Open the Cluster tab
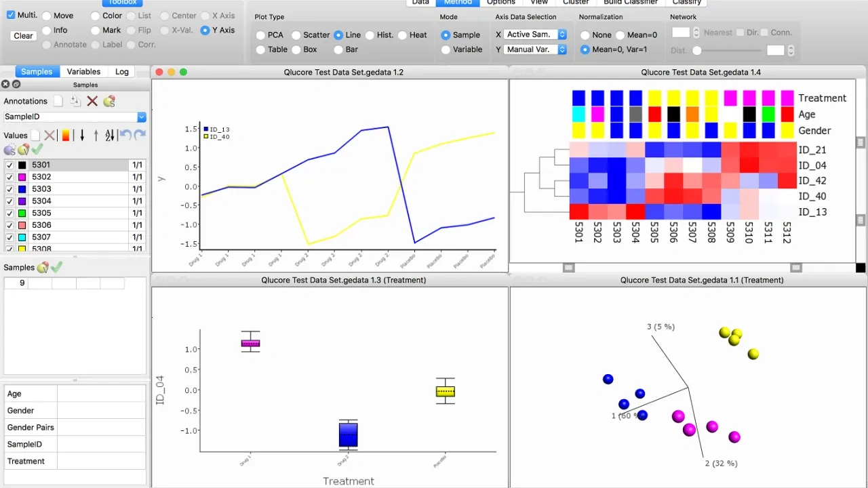The height and width of the screenshot is (488, 868). 576,2
